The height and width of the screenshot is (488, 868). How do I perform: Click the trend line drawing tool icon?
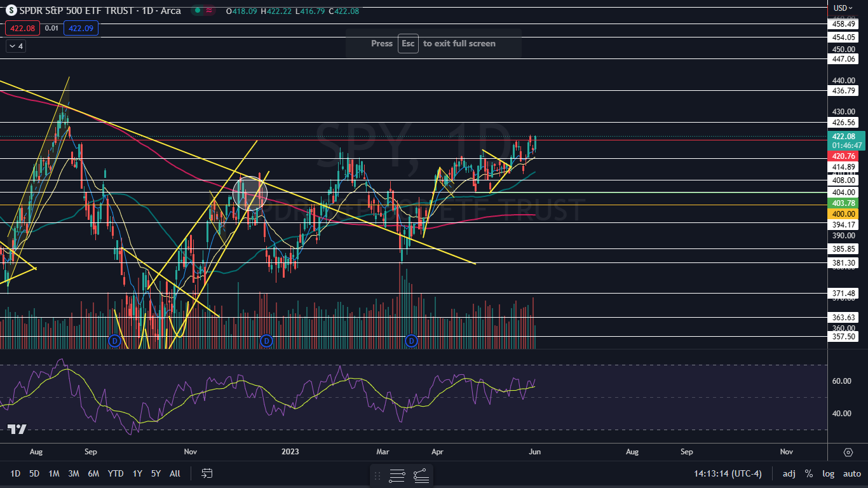[x=421, y=475]
